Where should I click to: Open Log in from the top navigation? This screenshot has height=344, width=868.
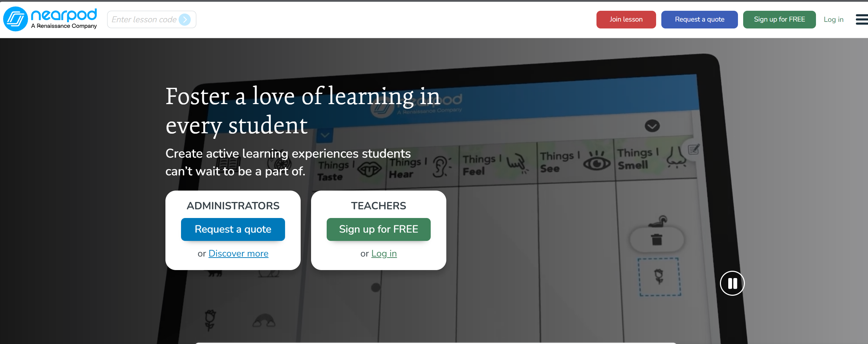pyautogui.click(x=833, y=19)
